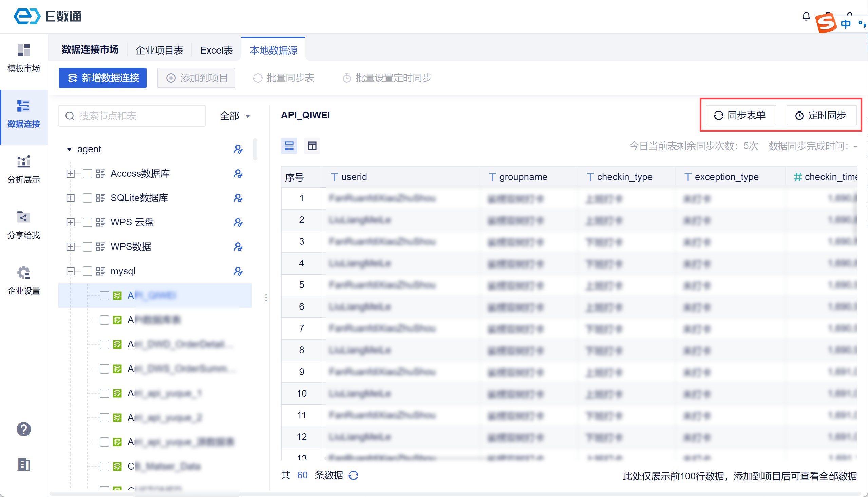Check the WPS 云盘 checkbox

(88, 222)
